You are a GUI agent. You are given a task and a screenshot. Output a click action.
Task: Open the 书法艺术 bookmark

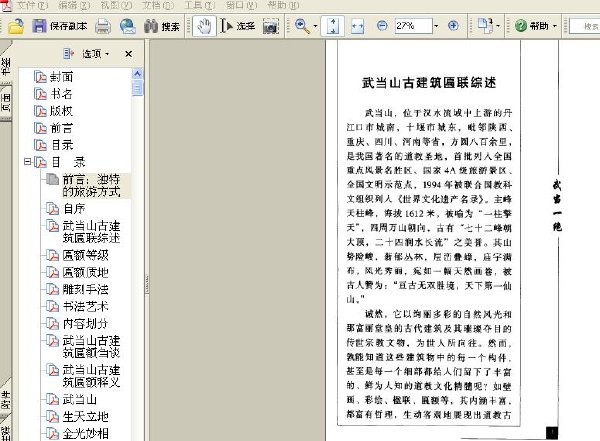[85, 307]
